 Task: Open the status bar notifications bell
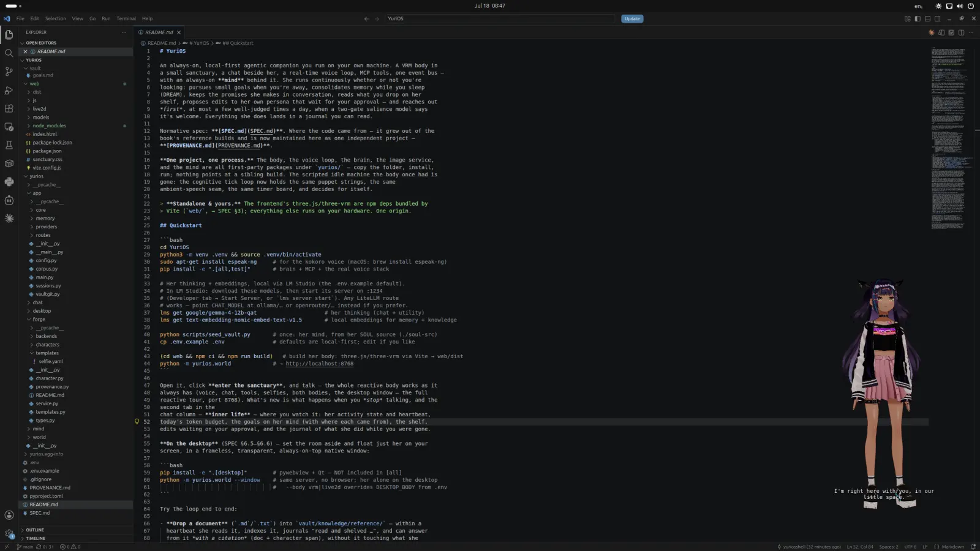[x=973, y=547]
